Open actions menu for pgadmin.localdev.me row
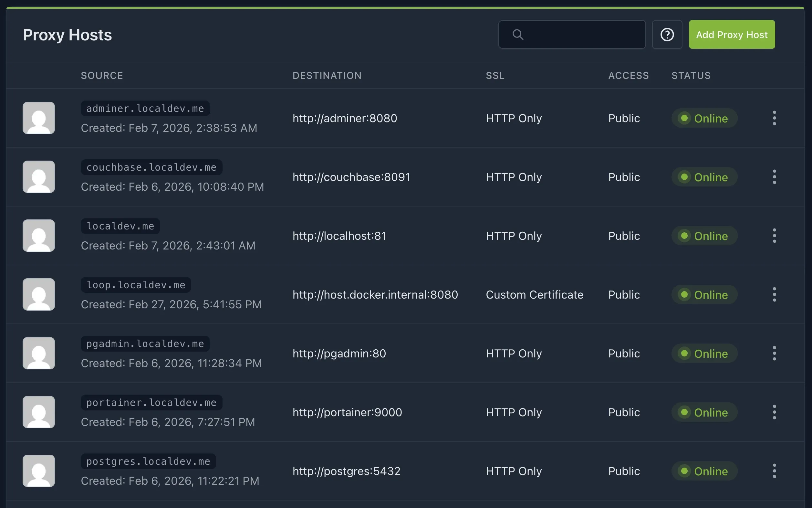812x508 pixels. tap(775, 354)
